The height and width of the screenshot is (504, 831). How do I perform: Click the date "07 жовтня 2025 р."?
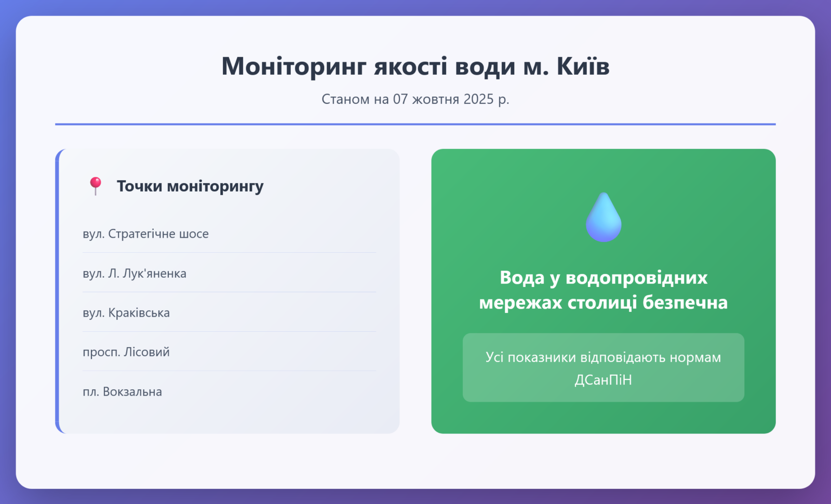[451, 99]
